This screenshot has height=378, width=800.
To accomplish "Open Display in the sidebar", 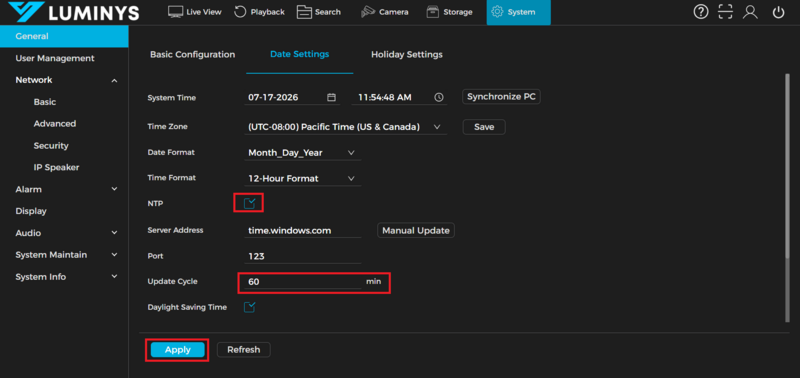I will [x=31, y=211].
